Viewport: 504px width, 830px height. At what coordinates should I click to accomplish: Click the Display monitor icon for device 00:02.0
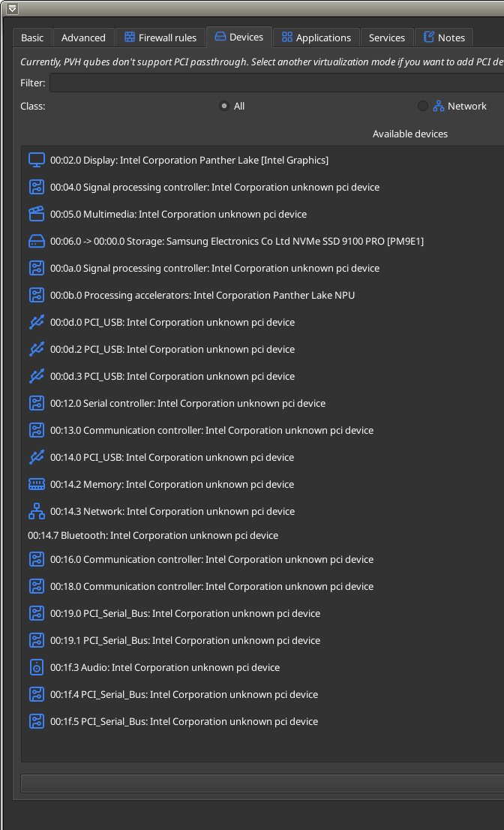coord(37,160)
